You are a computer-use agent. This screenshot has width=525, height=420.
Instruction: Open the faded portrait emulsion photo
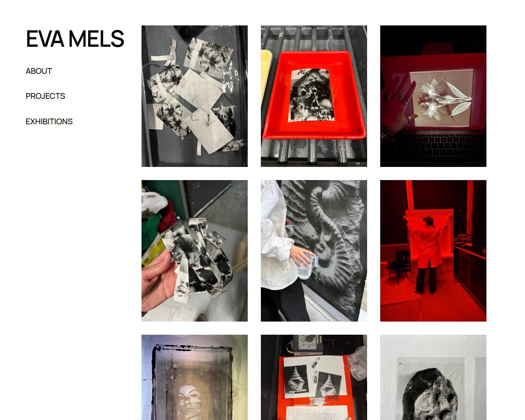(x=194, y=377)
